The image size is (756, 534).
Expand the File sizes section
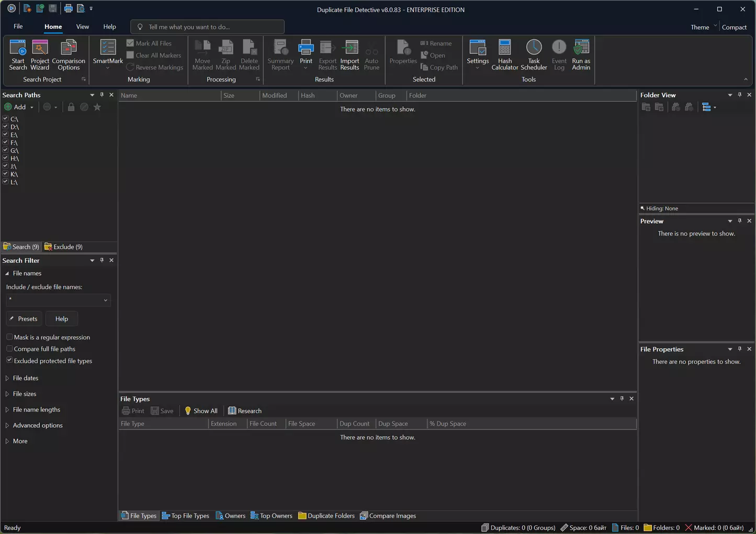pos(7,394)
